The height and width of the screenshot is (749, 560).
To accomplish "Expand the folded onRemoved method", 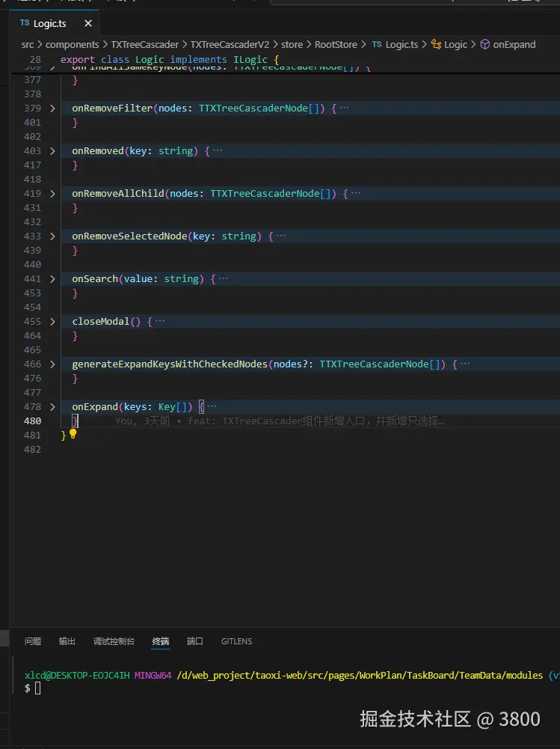I will click(x=52, y=151).
